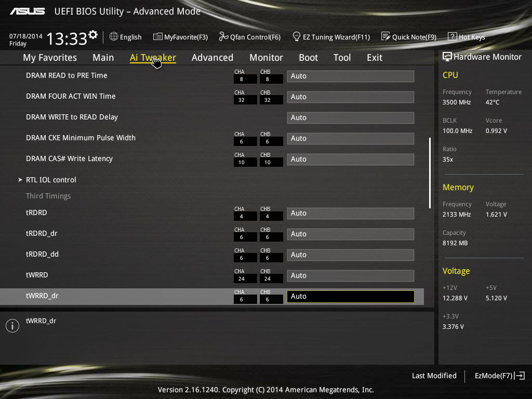Click the 07/18/2014 date text
This screenshot has height=399, width=532.
pos(26,36)
